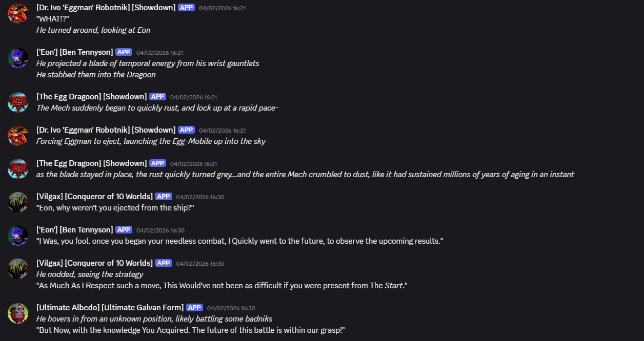Click Egg Dragoon avatar on crumbled-to-dust message

click(x=18, y=168)
